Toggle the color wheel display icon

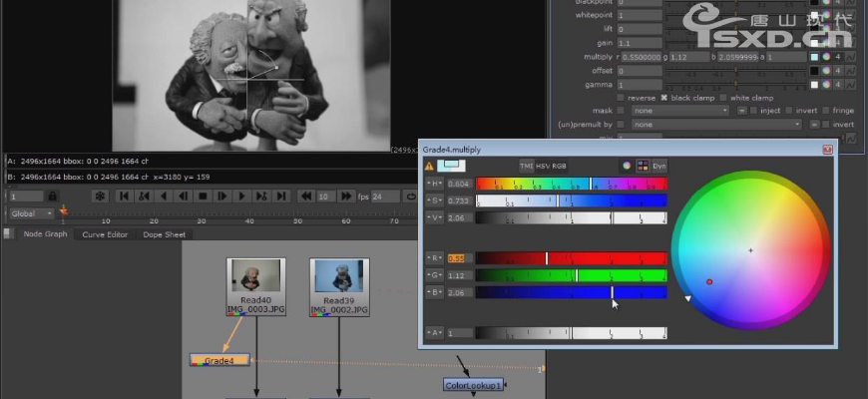[627, 166]
